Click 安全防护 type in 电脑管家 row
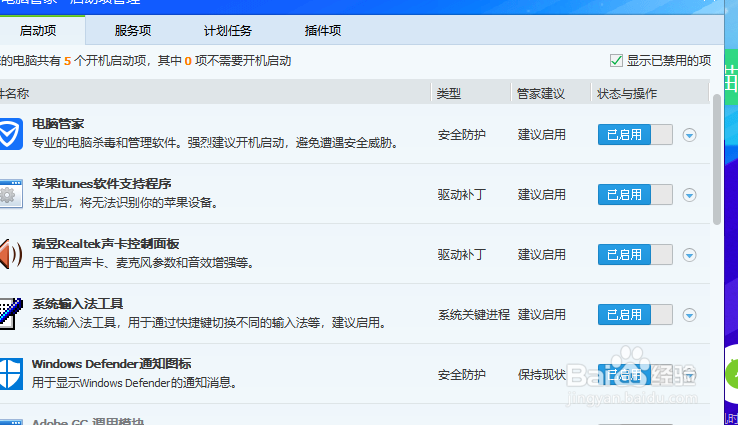The image size is (738, 425). pos(462,135)
